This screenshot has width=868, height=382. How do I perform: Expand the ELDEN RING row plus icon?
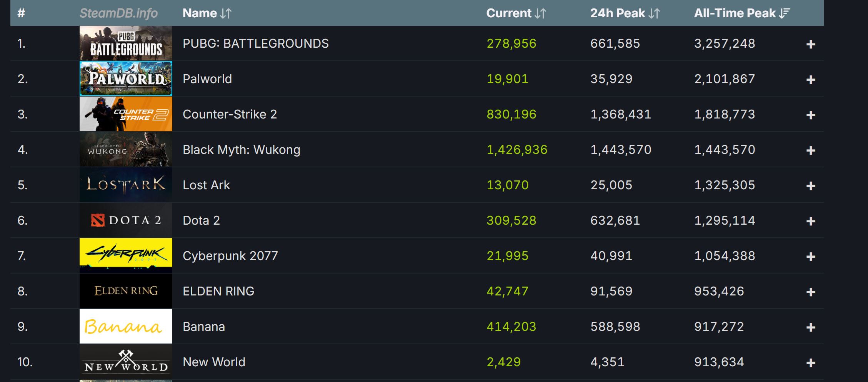click(811, 292)
